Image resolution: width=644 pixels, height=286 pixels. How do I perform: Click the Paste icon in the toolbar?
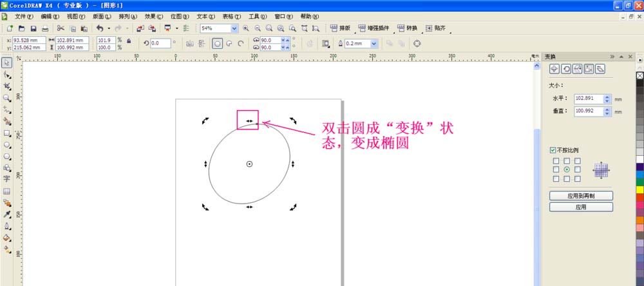pyautogui.click(x=84, y=28)
